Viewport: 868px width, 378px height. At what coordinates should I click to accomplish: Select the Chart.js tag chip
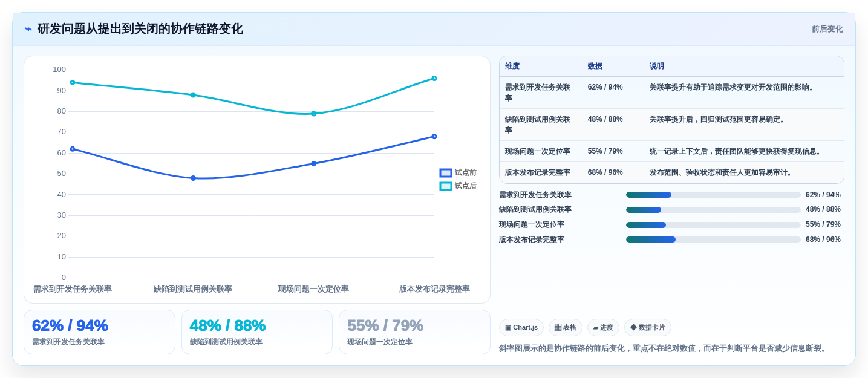(x=521, y=328)
